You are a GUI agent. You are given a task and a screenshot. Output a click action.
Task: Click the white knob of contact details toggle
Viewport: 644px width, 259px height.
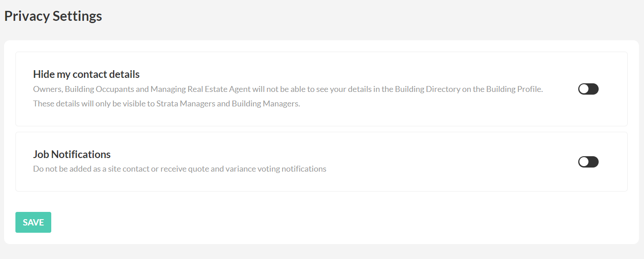click(584, 89)
